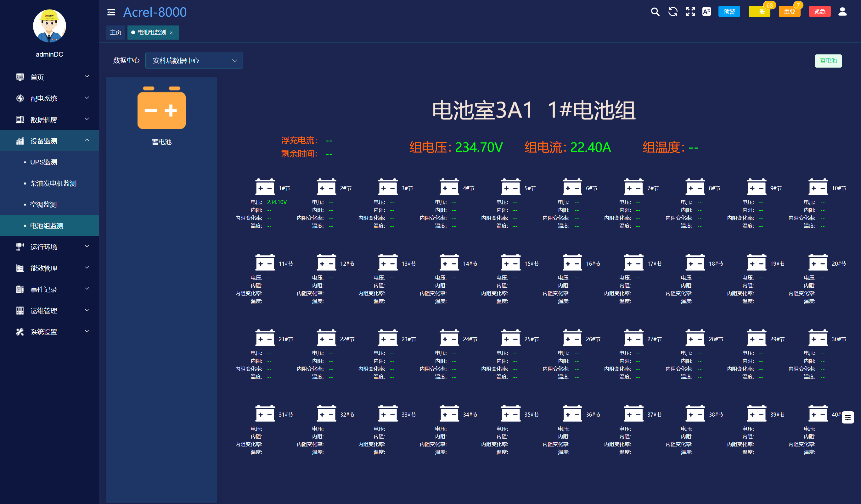This screenshot has height=504, width=861.
Task: Click the 1#节 battery cell icon
Action: (x=265, y=187)
